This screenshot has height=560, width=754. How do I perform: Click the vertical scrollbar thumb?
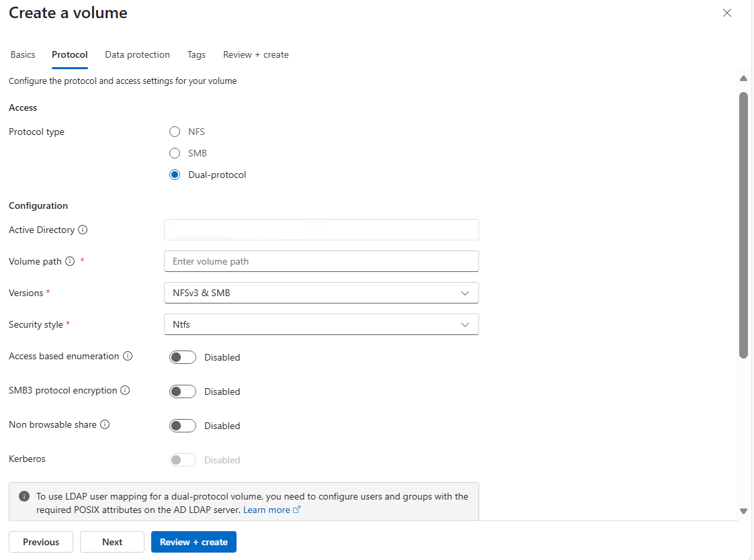[743, 225]
